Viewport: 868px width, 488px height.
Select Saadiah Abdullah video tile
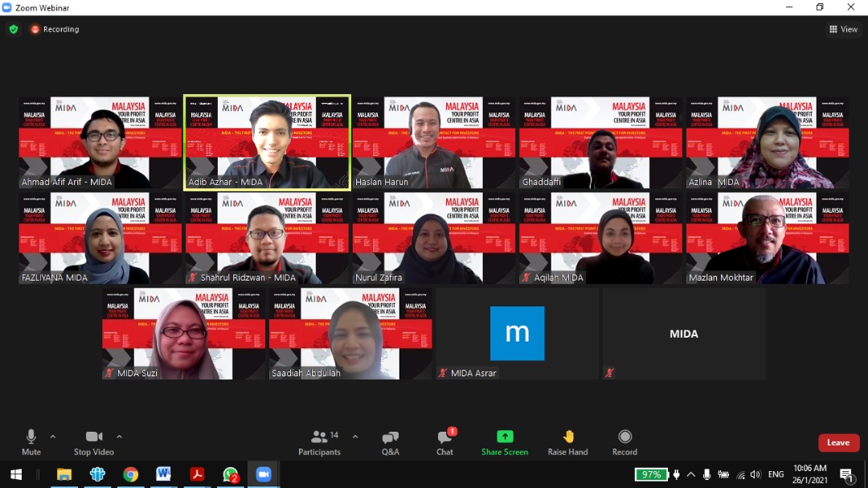coord(350,334)
